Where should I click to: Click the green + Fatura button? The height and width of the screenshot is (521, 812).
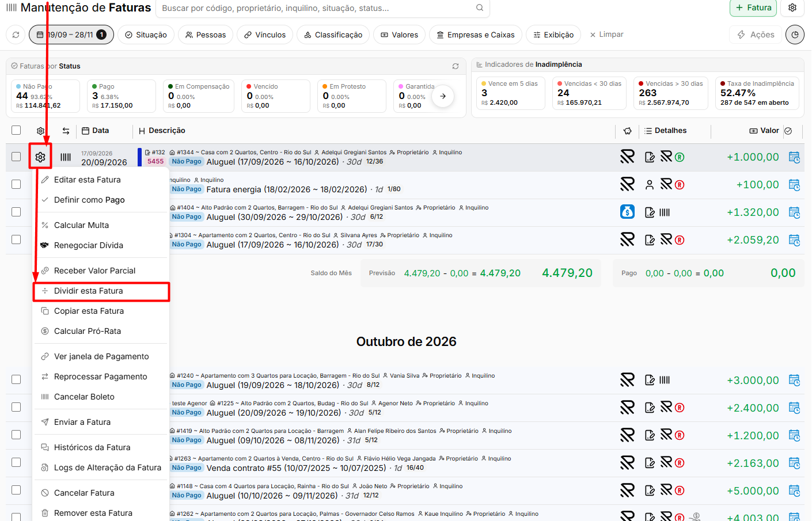[x=753, y=7]
